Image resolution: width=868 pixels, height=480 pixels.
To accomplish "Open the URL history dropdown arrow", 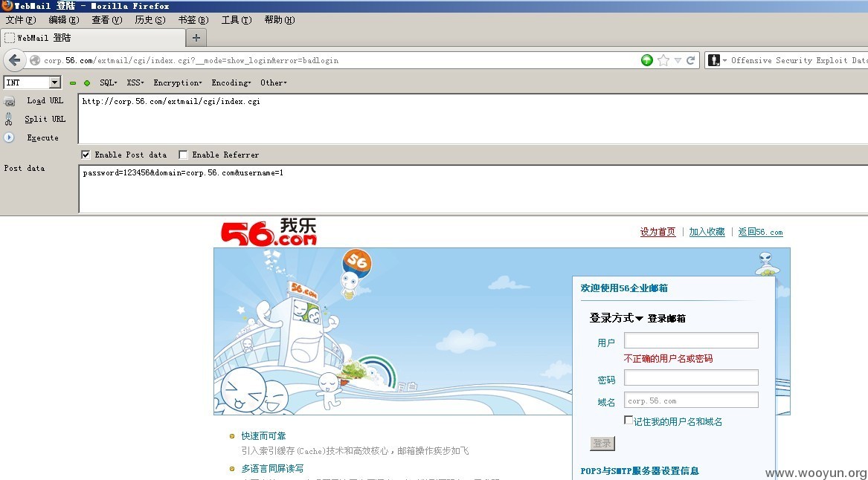I will tap(678, 60).
